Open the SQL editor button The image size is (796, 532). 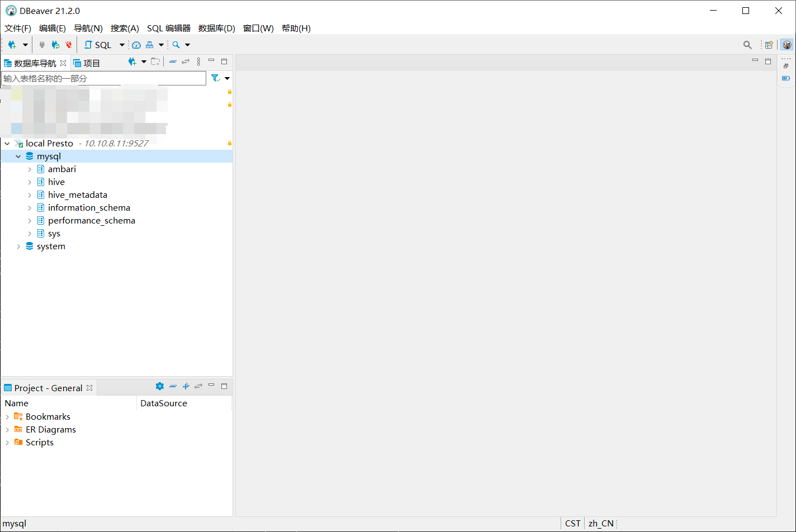click(x=98, y=45)
